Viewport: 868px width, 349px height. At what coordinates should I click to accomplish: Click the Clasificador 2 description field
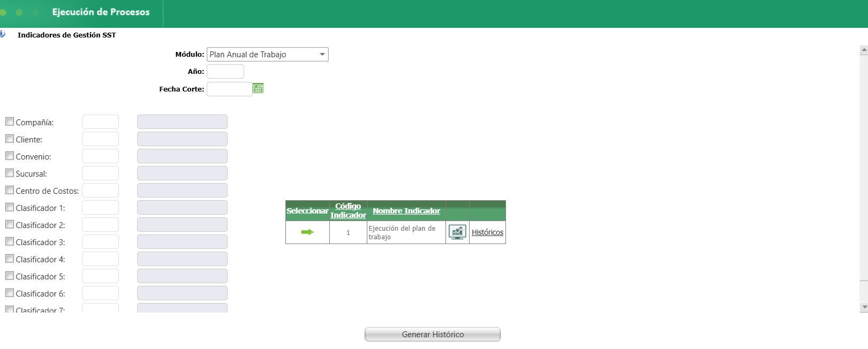(182, 224)
